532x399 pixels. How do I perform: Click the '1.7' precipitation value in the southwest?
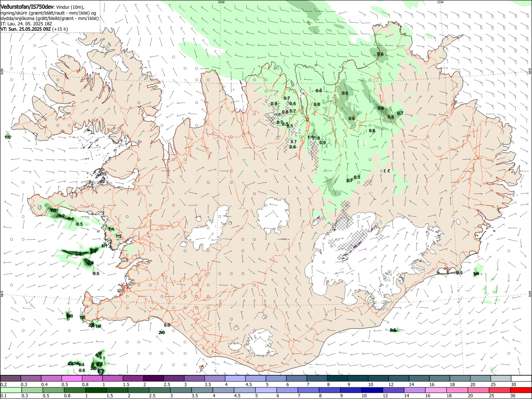pyautogui.click(x=98, y=327)
